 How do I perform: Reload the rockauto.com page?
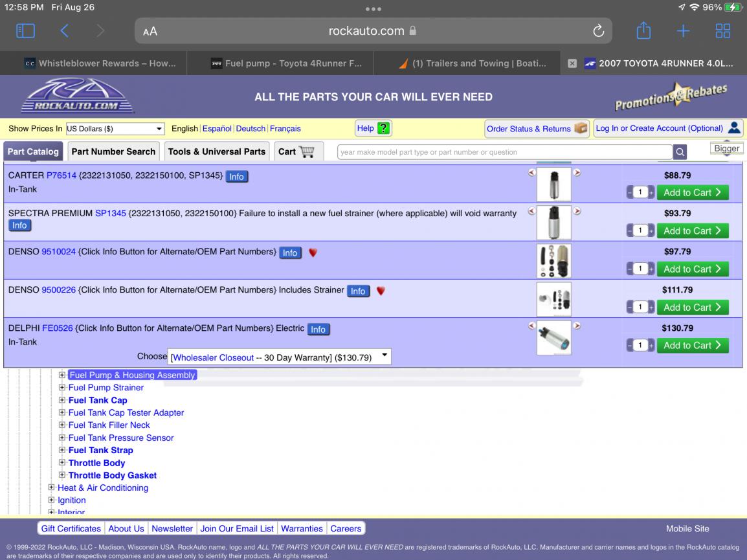click(x=598, y=31)
